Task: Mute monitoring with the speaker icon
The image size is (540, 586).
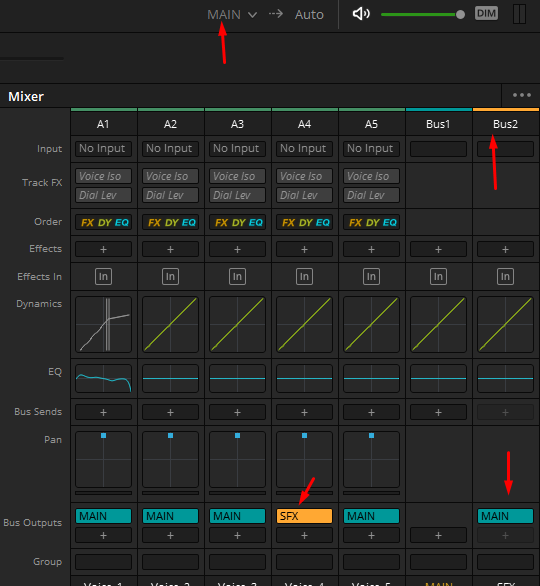Action: tap(361, 14)
